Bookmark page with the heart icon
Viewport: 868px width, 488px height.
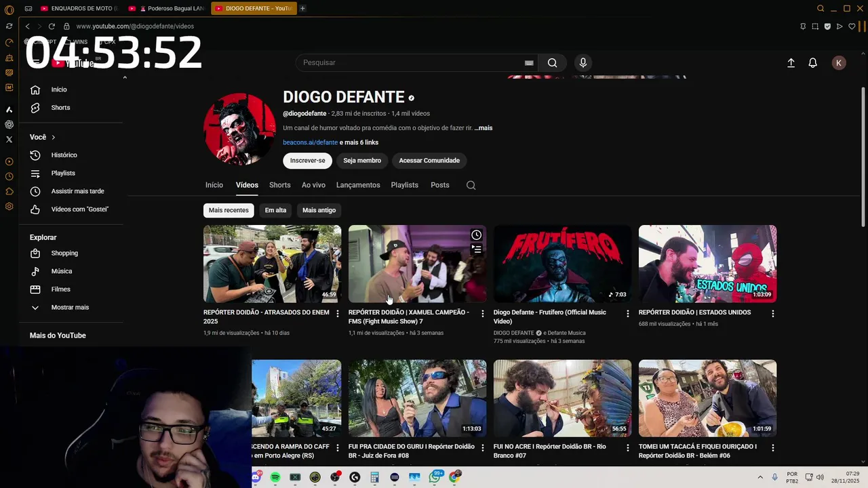tap(852, 26)
